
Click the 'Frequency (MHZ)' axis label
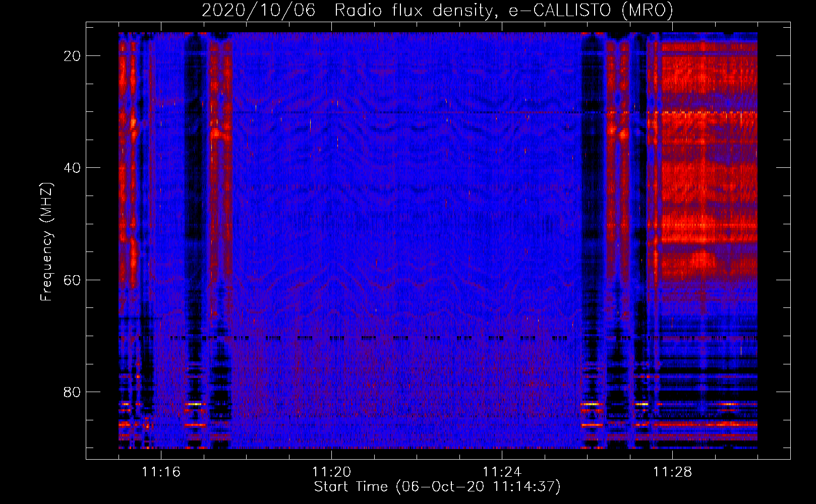[46, 242]
